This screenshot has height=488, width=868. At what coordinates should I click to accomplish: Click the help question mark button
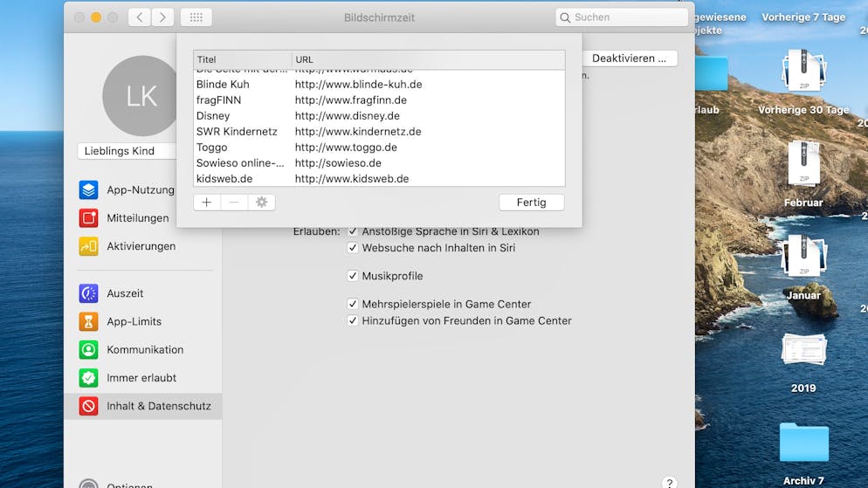click(669, 483)
